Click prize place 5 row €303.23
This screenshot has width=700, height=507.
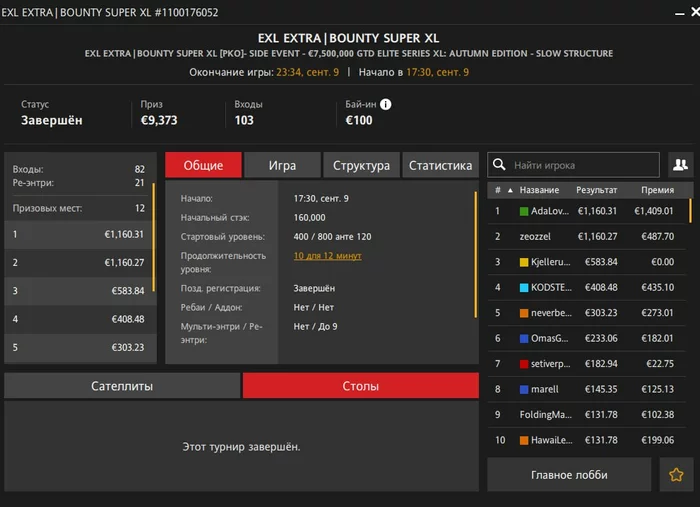[x=80, y=348]
